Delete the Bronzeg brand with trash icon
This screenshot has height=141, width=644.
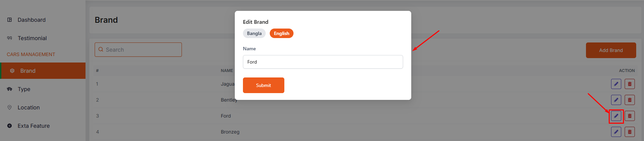click(x=629, y=132)
